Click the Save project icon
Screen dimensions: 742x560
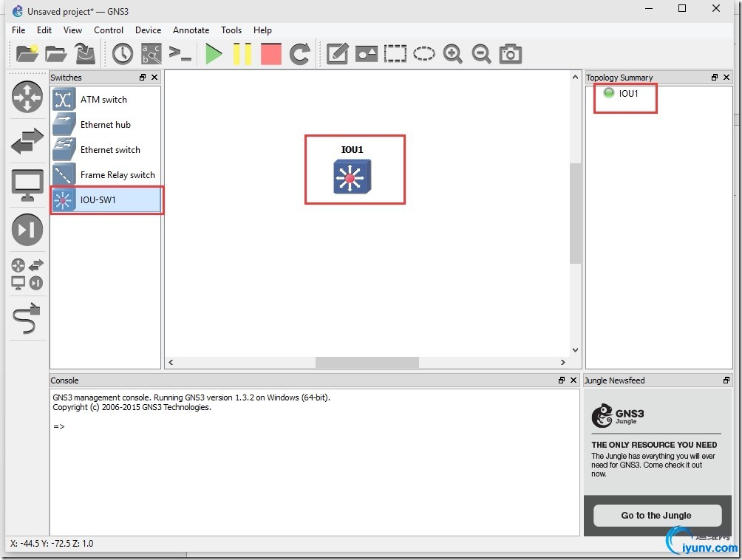coord(85,53)
